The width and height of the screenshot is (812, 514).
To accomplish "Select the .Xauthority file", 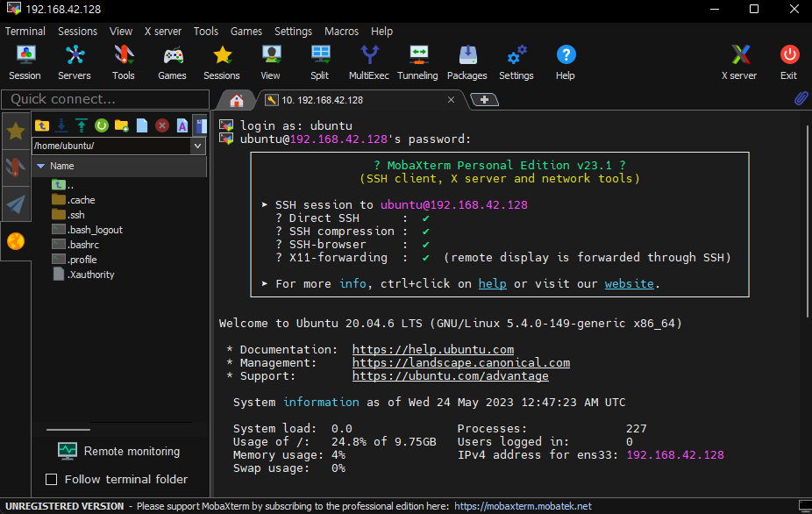I will [x=82, y=275].
